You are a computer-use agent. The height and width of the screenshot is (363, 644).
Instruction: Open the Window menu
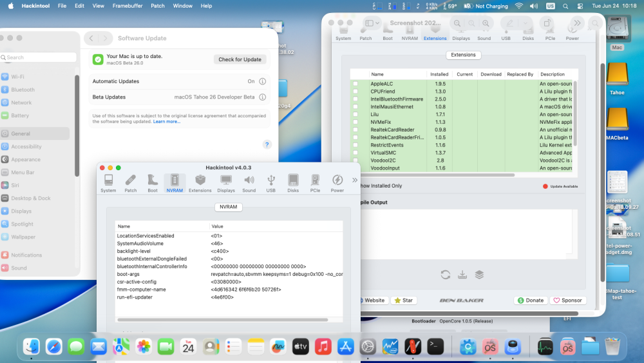tap(182, 6)
